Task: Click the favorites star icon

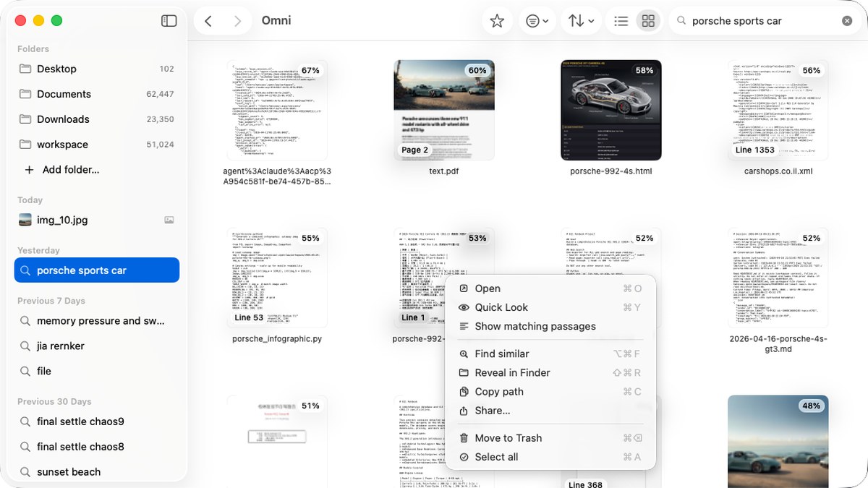Action: [x=497, y=21]
